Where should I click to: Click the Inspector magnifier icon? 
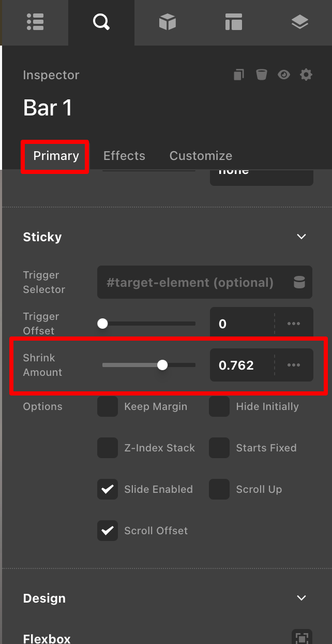[101, 22]
